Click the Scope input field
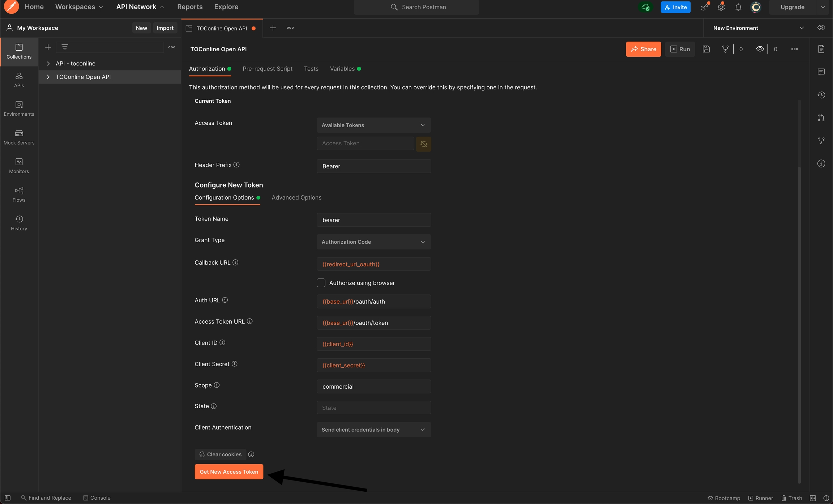 [373, 386]
